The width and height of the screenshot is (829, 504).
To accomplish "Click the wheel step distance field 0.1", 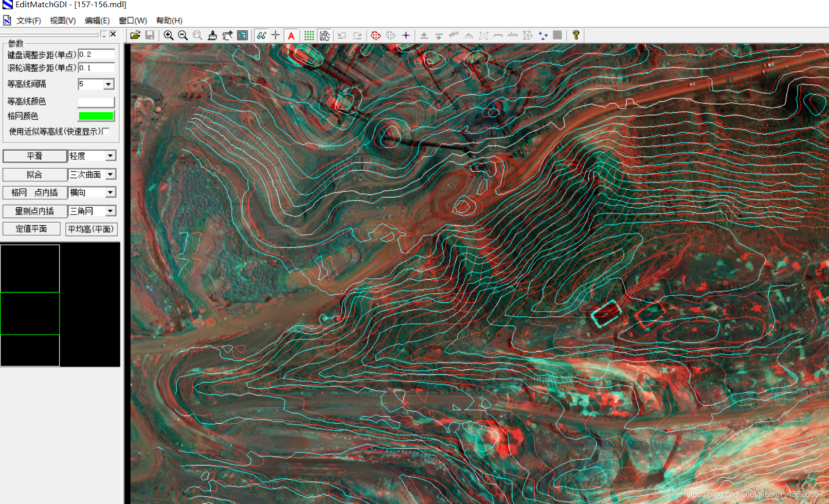I will point(96,68).
